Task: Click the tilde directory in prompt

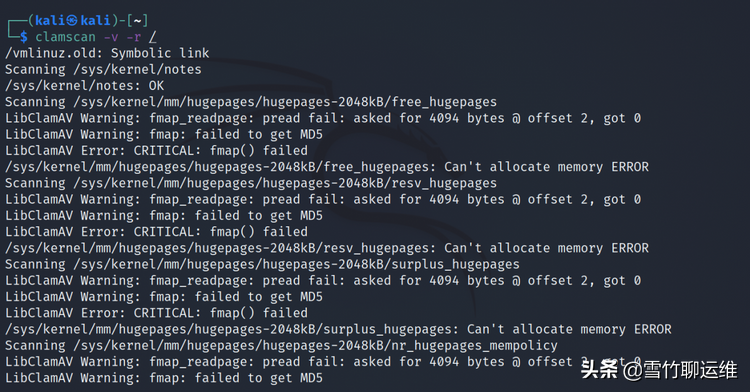Action: click(138, 21)
